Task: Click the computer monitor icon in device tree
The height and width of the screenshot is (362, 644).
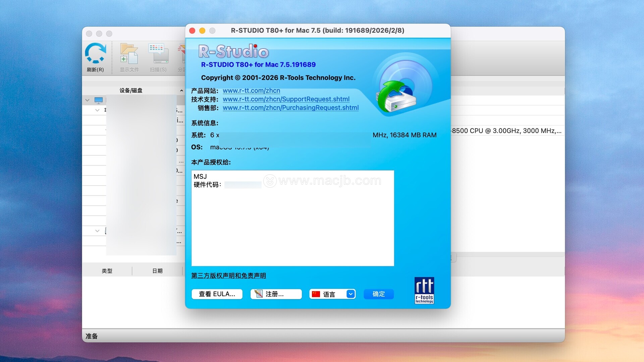Action: coord(99,100)
